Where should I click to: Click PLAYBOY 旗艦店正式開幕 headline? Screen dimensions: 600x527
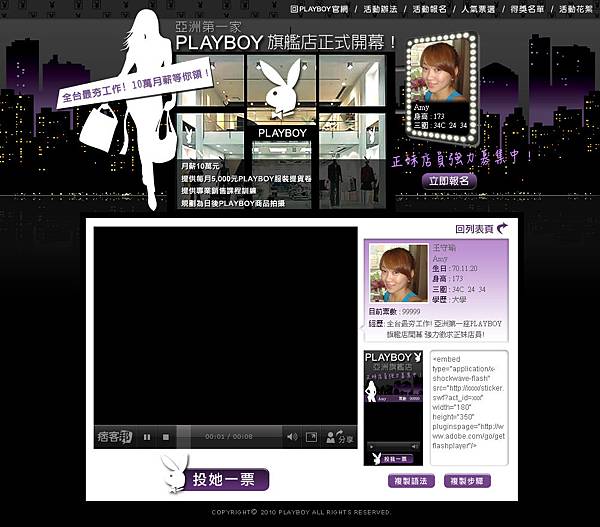tap(285, 42)
